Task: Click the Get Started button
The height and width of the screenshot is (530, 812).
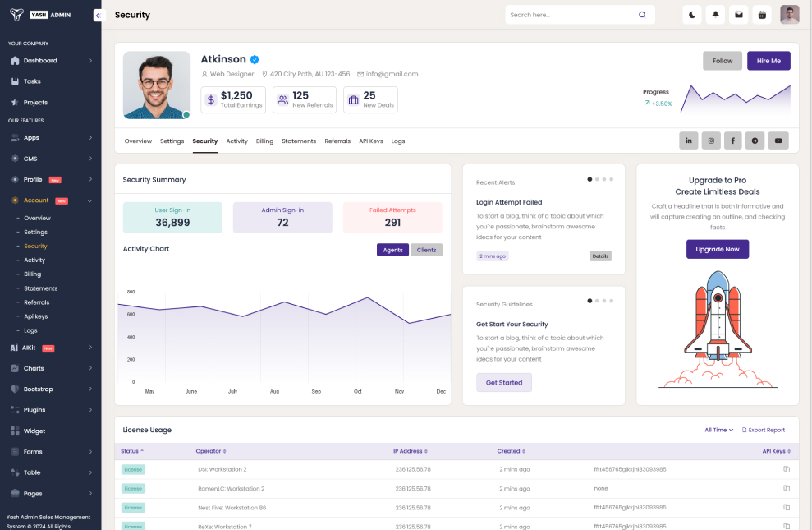Action: pyautogui.click(x=504, y=382)
